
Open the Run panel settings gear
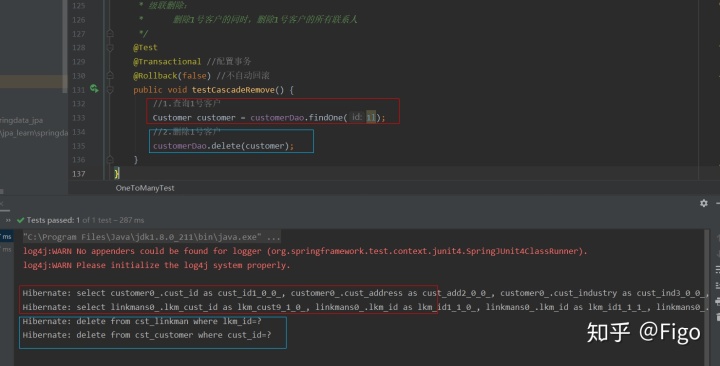[703, 203]
